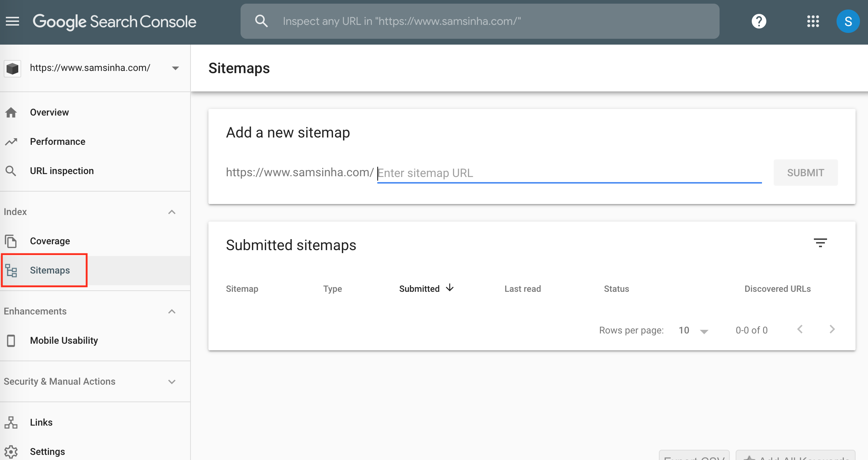This screenshot has width=868, height=460.
Task: Focus the Inspect any URL search box
Action: point(480,21)
